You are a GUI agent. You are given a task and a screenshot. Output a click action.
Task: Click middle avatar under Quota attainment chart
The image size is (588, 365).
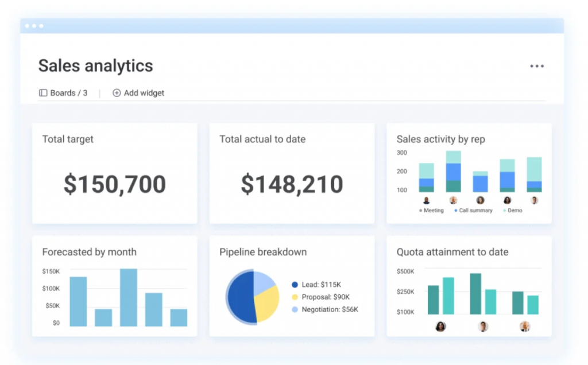click(483, 327)
